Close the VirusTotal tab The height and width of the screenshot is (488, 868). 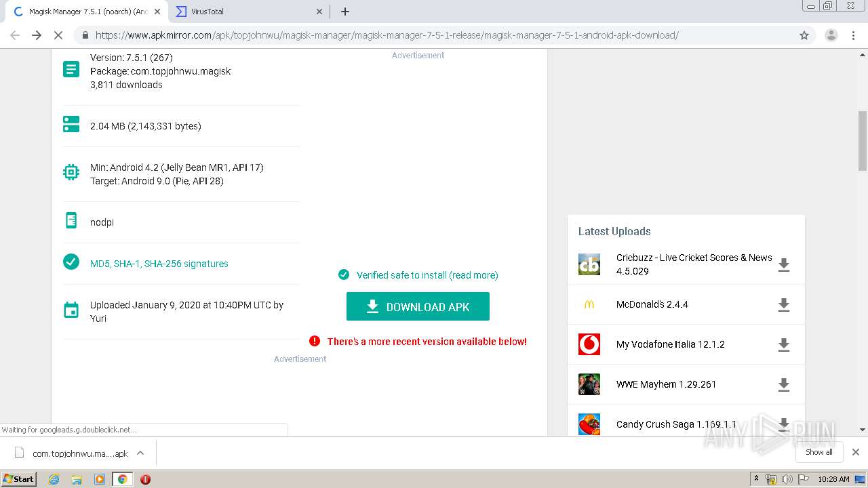click(x=319, y=12)
